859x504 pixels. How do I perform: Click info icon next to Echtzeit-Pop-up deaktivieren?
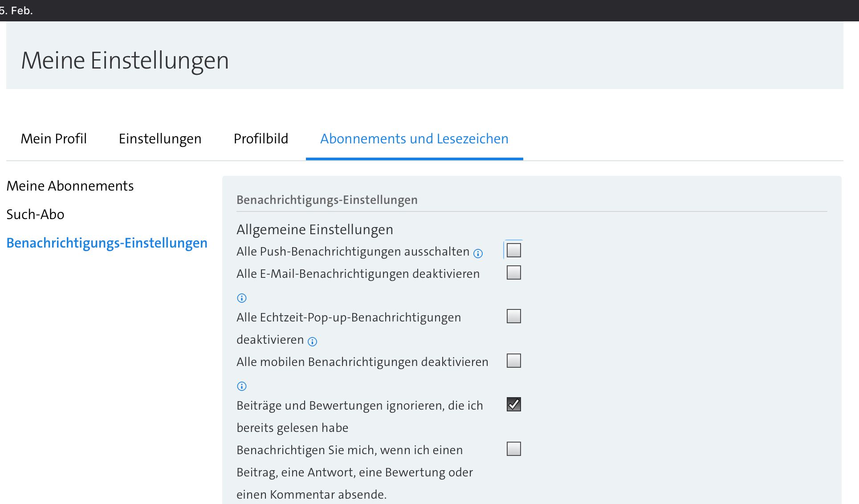click(x=313, y=341)
